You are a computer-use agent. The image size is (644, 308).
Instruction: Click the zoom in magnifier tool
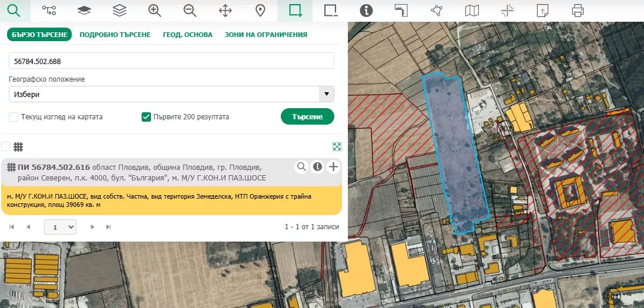pos(155,10)
